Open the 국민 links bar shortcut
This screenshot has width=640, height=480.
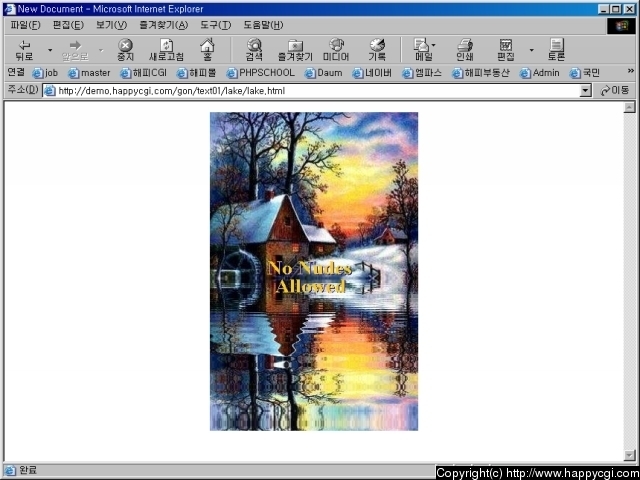[585, 73]
